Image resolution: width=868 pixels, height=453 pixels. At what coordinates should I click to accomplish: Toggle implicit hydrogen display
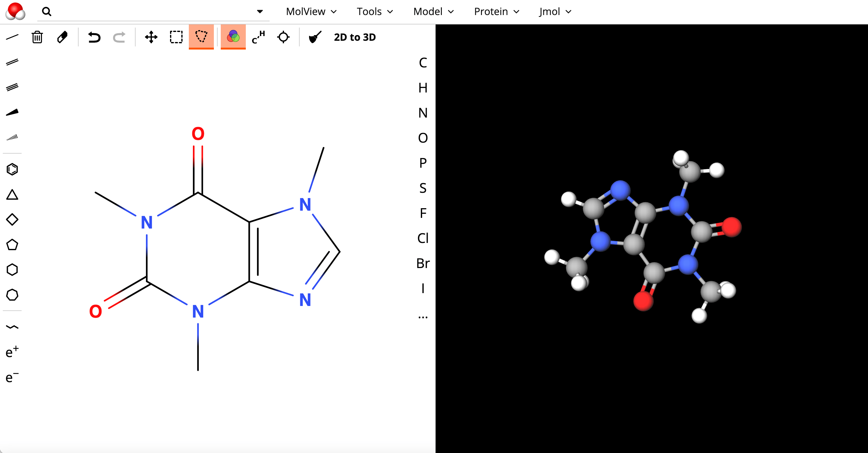point(258,37)
